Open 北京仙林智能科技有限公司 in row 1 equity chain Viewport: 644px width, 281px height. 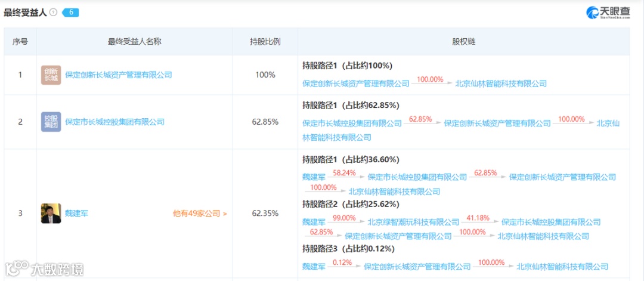click(501, 84)
